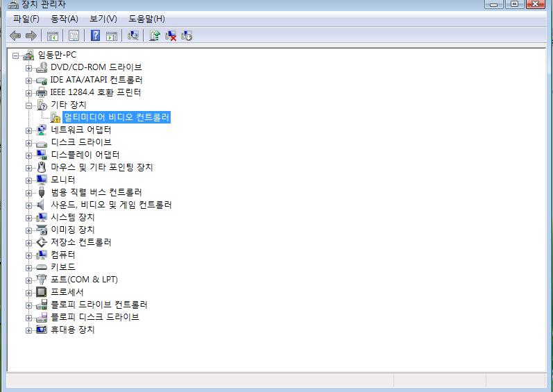This screenshot has width=553, height=392.
Task: Click the warning icon on 멀티미디어 비디오 컨트롤러
Action: pyautogui.click(x=56, y=117)
